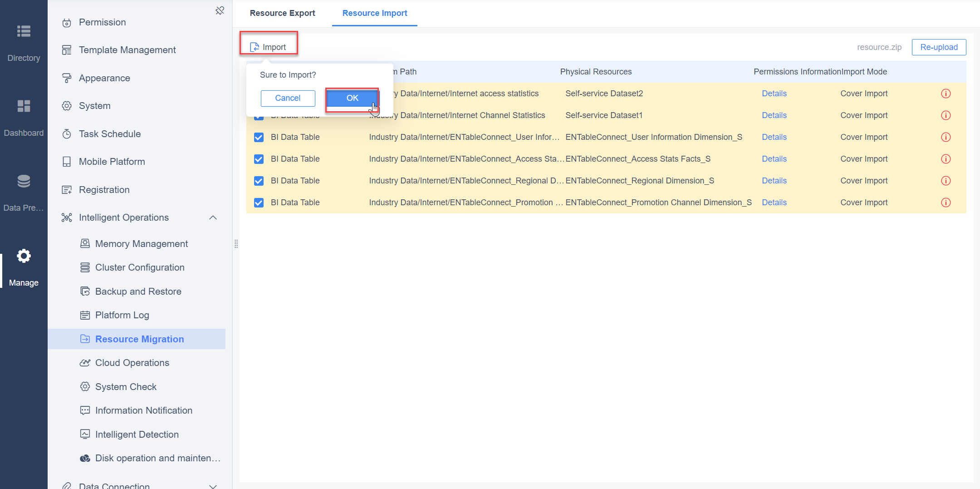This screenshot has width=980, height=489.
Task: Click the Re-upload button
Action: click(939, 47)
